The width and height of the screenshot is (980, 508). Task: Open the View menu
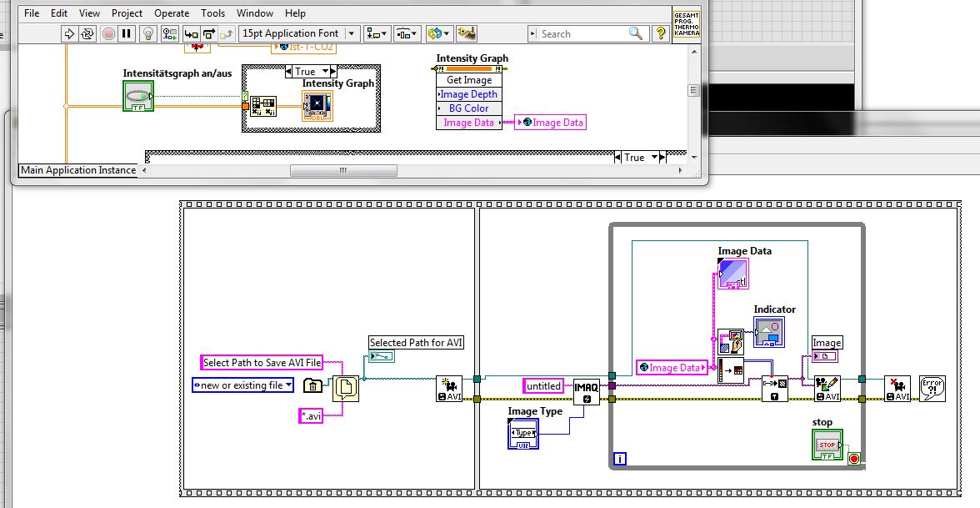(x=89, y=13)
